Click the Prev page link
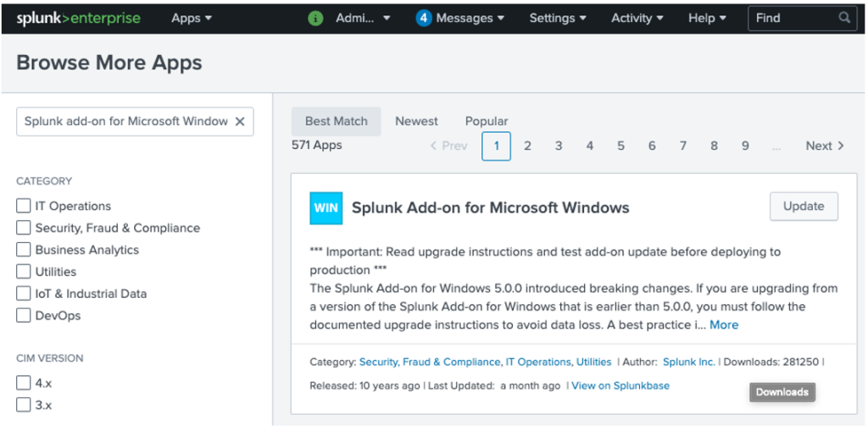Viewport: 868px width, 431px height. [x=449, y=146]
